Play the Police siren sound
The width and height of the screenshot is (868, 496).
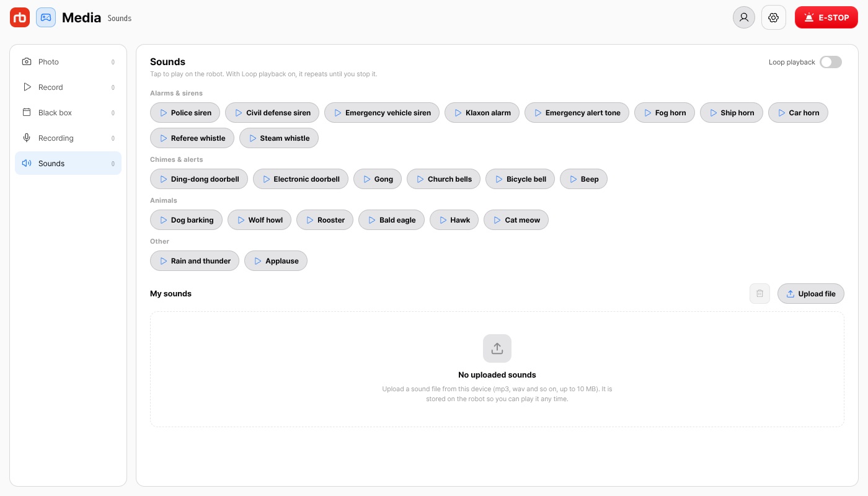coord(185,113)
